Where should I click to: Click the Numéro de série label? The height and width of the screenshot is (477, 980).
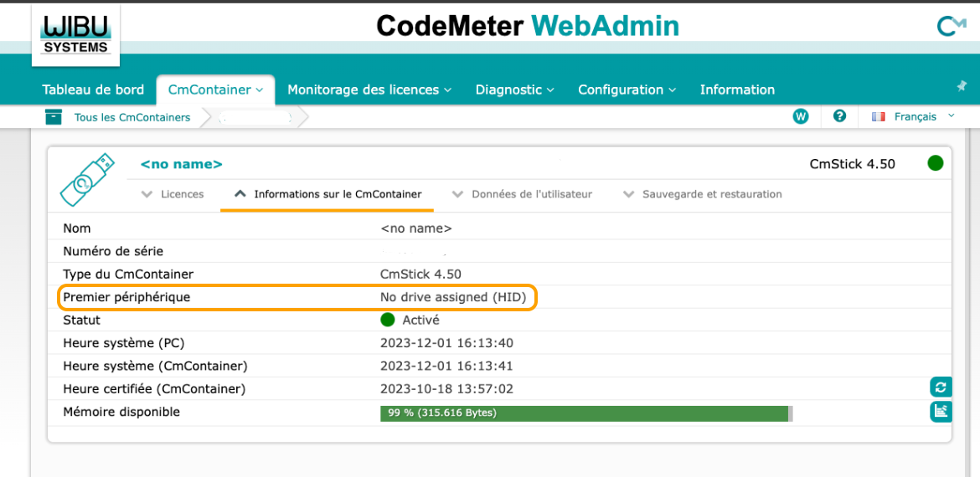click(x=113, y=251)
